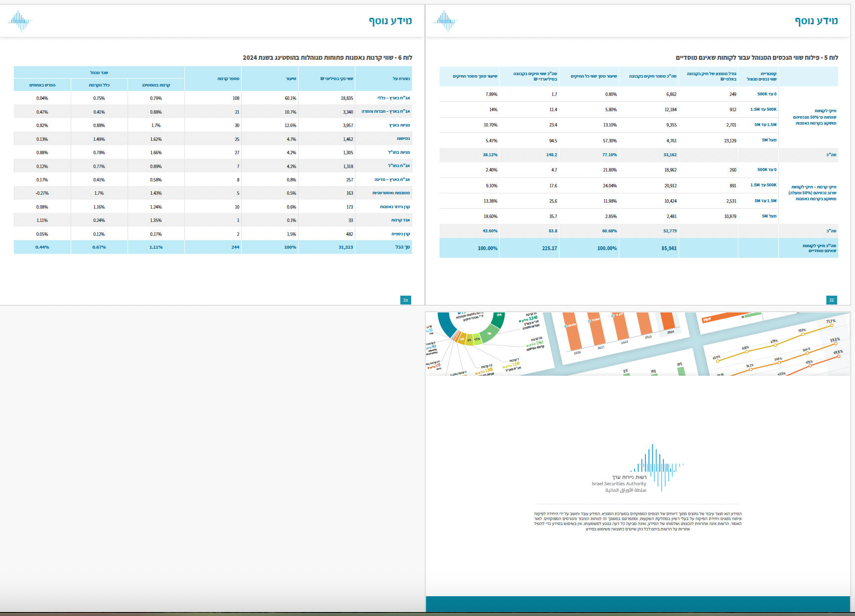Click the 'קרן גידור נאמנות' row label
This screenshot has height=616, width=855.
pyautogui.click(x=395, y=207)
